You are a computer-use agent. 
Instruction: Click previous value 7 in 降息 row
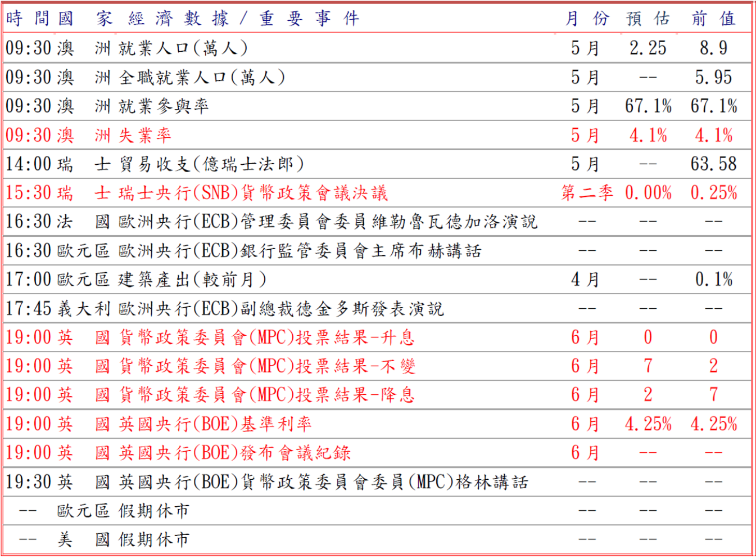point(713,395)
